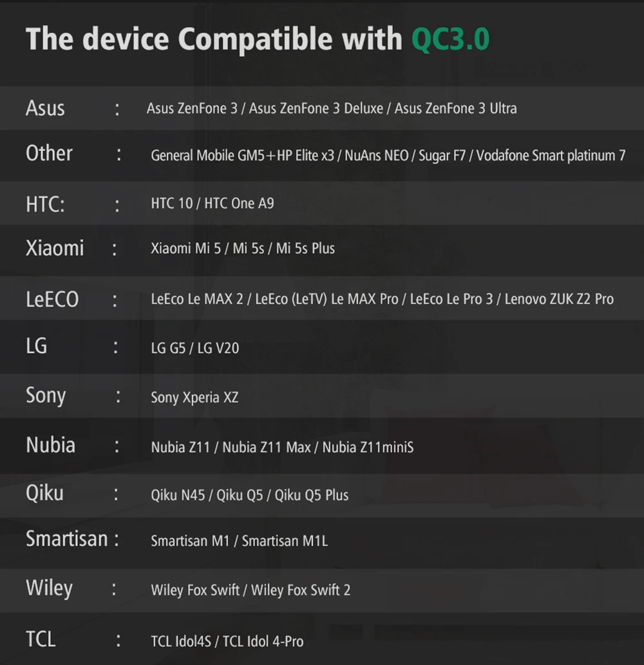Click the Qiku Q5 Plus text

(x=312, y=496)
